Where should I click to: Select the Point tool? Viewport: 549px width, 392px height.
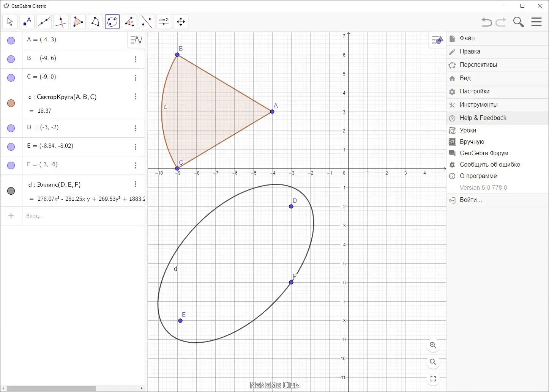[x=27, y=22]
